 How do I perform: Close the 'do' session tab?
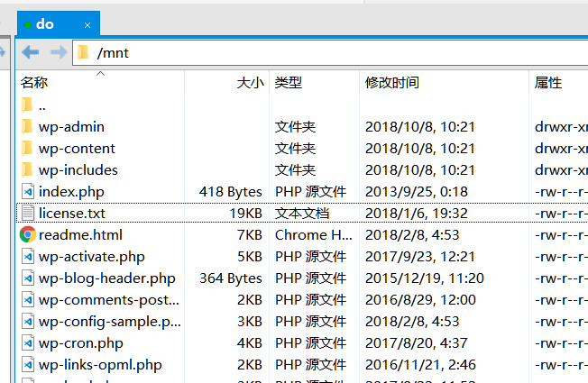(87, 25)
